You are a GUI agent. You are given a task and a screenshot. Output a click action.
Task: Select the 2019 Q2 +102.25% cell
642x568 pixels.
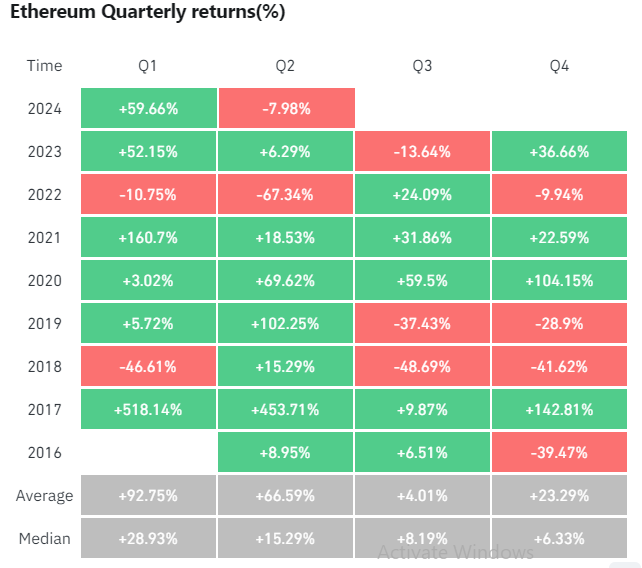click(285, 324)
